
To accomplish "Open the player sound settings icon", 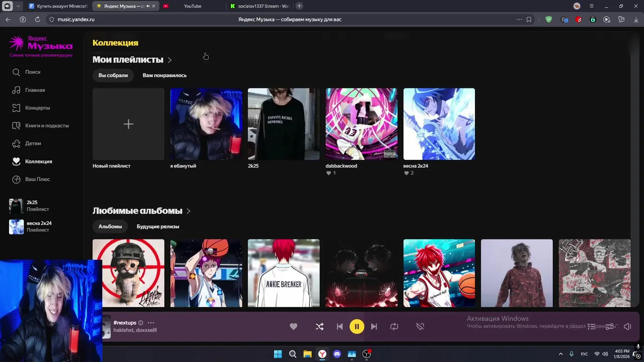I will (x=609, y=326).
